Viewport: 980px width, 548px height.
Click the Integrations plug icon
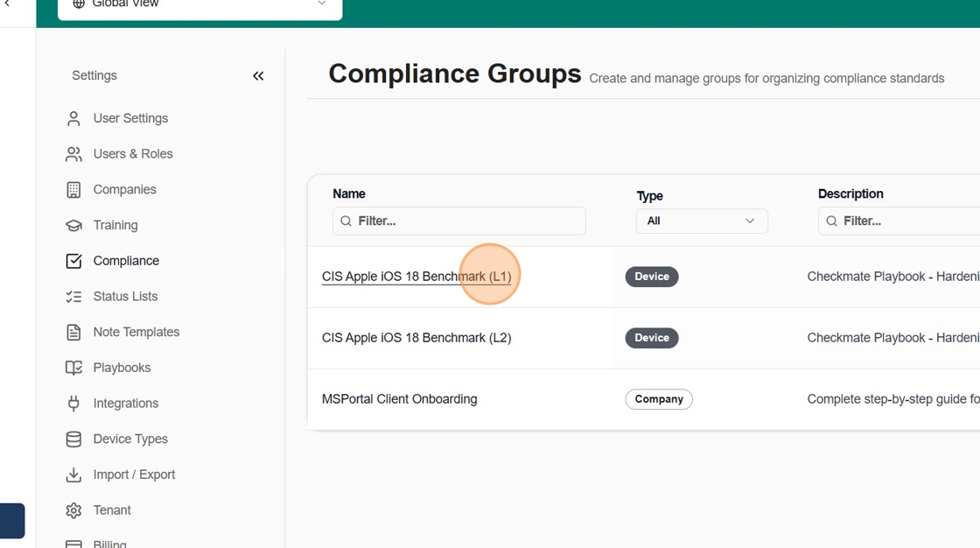point(73,404)
